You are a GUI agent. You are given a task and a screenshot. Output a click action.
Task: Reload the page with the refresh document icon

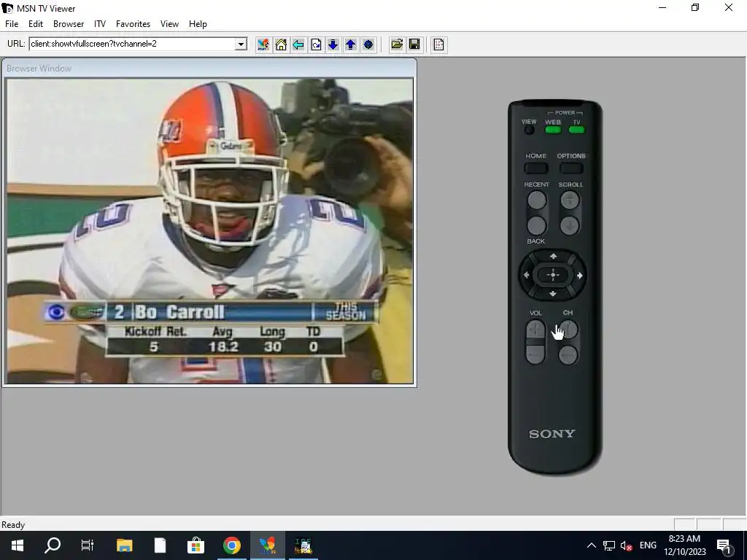pos(316,44)
